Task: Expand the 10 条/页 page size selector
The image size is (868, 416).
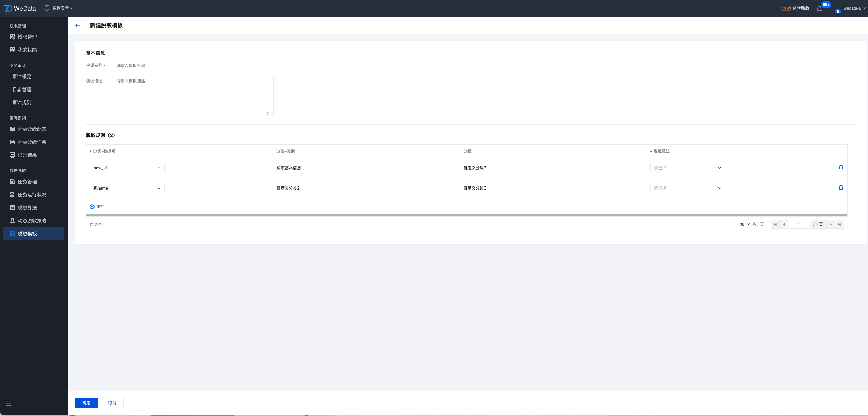Action: click(744, 224)
